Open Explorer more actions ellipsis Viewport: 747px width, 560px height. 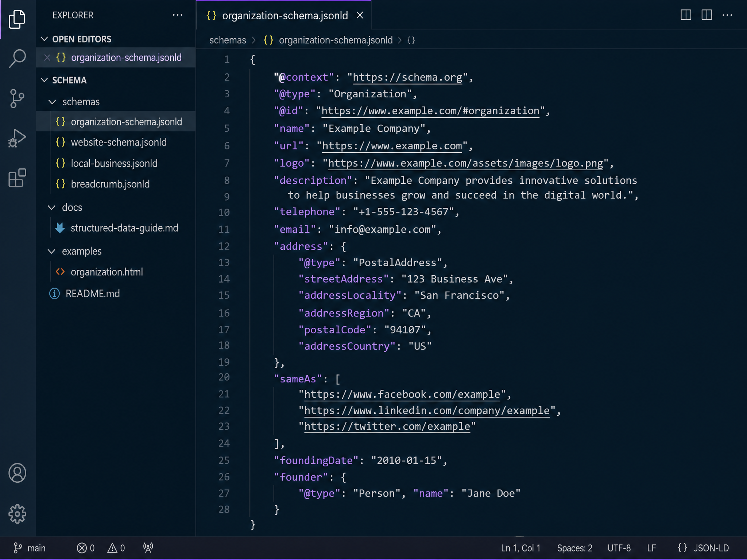coord(178,15)
